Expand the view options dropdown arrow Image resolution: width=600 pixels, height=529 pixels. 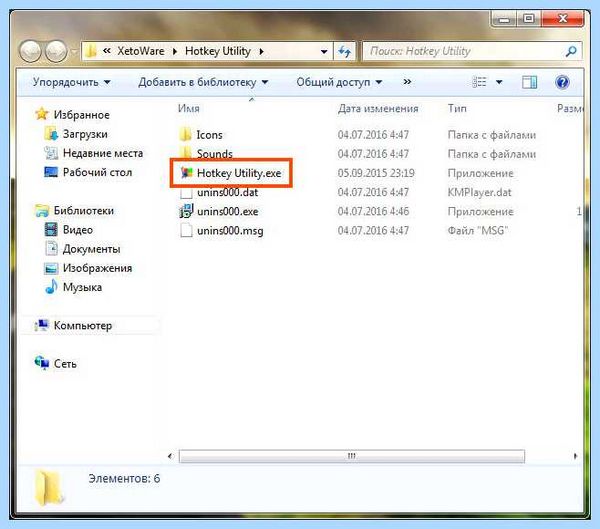coord(499,82)
